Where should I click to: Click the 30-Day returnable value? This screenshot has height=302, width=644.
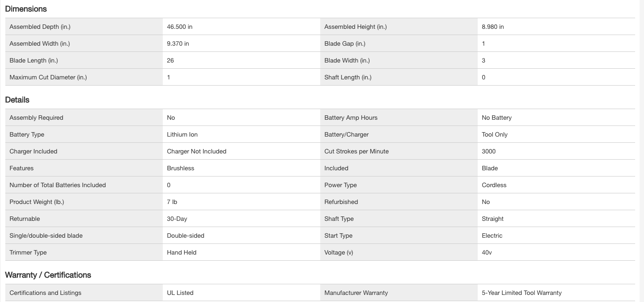coord(177,219)
